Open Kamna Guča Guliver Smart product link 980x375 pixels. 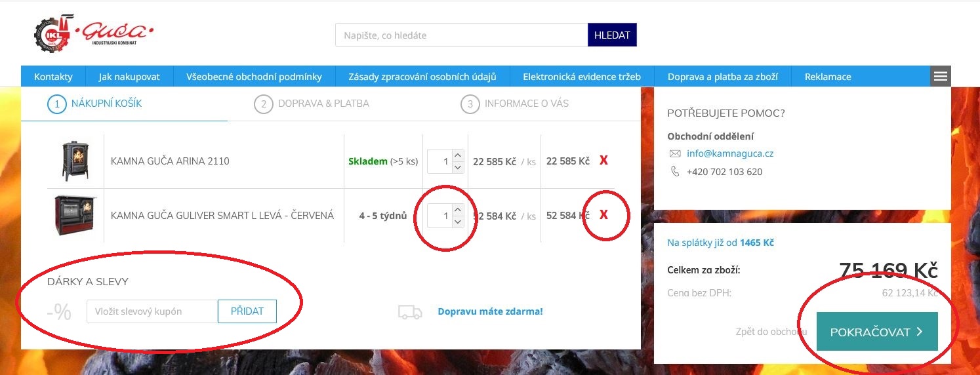pos(222,216)
